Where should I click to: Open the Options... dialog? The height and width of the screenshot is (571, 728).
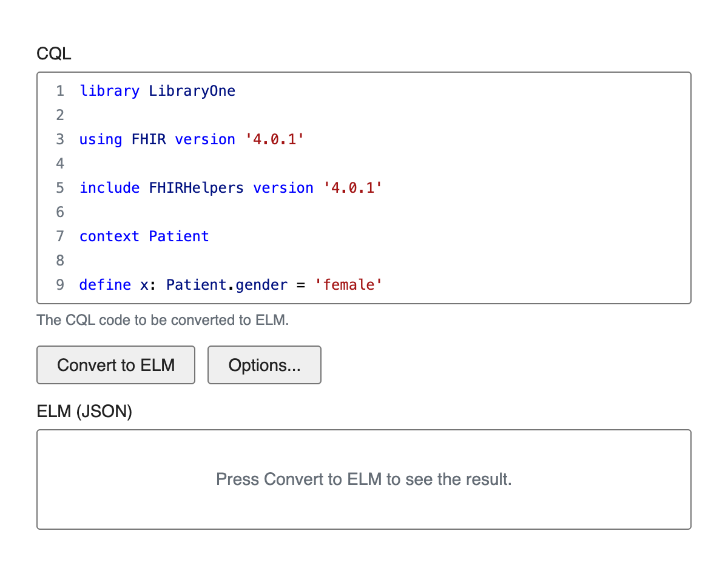click(x=264, y=365)
